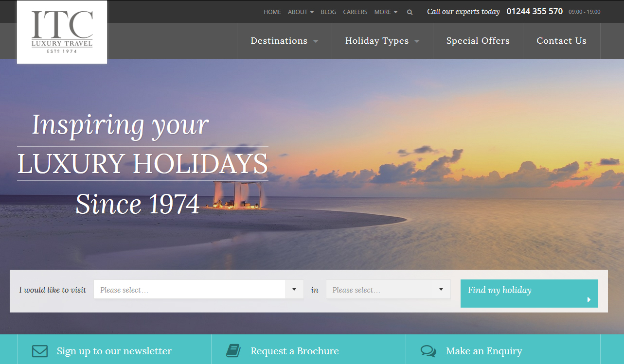Viewport: 624px width, 364px height.
Task: Open the destination 'Please select' dropdown
Action: tap(198, 290)
